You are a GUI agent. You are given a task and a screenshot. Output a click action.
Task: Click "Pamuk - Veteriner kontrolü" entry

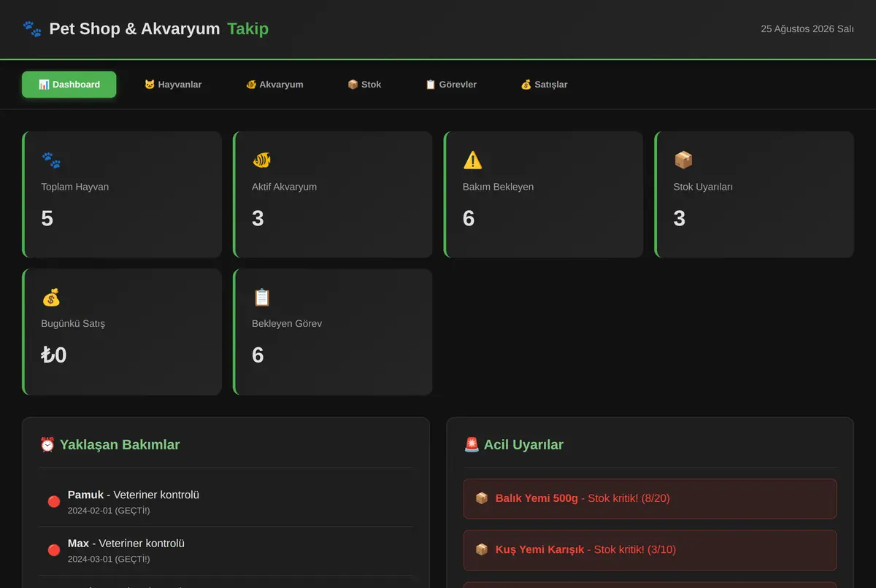tap(134, 495)
